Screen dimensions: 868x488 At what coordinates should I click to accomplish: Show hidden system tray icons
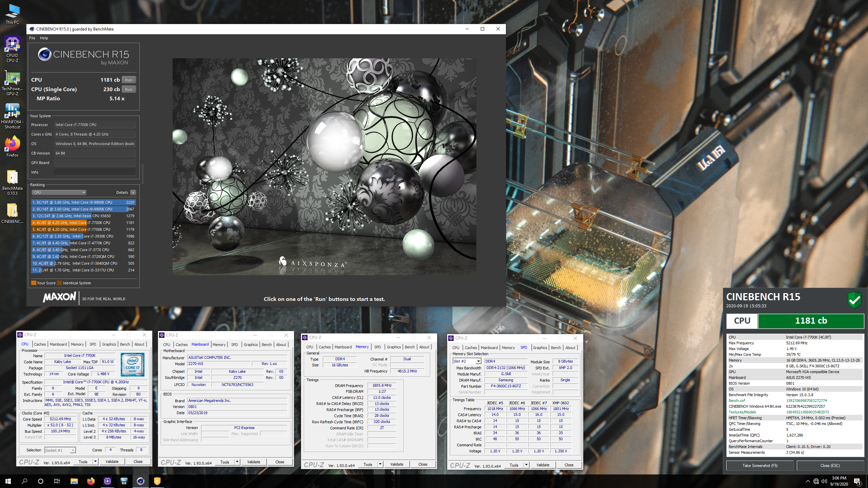pyautogui.click(x=808, y=481)
